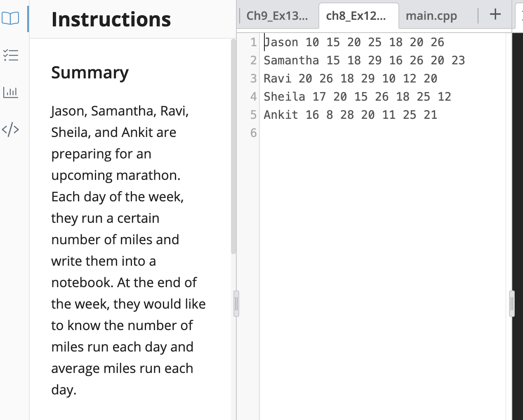Switch to the main.cpp tab
The width and height of the screenshot is (523, 420).
(x=431, y=16)
